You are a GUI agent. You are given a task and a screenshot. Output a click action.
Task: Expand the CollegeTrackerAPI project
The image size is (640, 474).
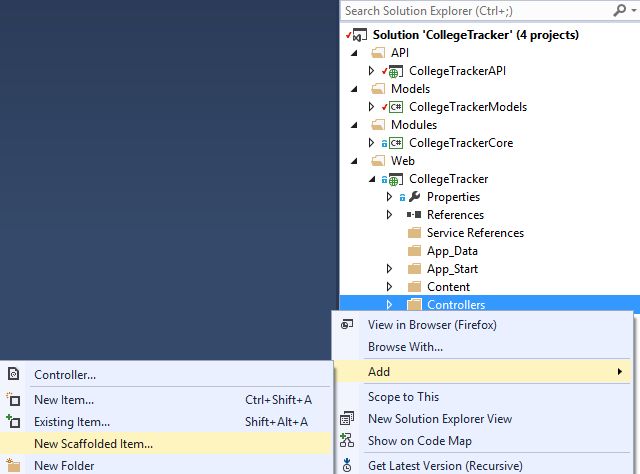(371, 71)
